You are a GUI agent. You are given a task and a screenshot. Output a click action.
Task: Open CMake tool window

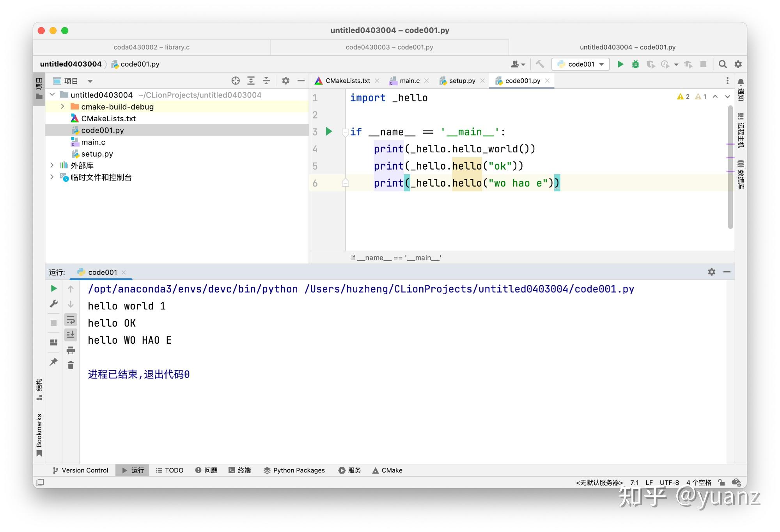pos(387,470)
